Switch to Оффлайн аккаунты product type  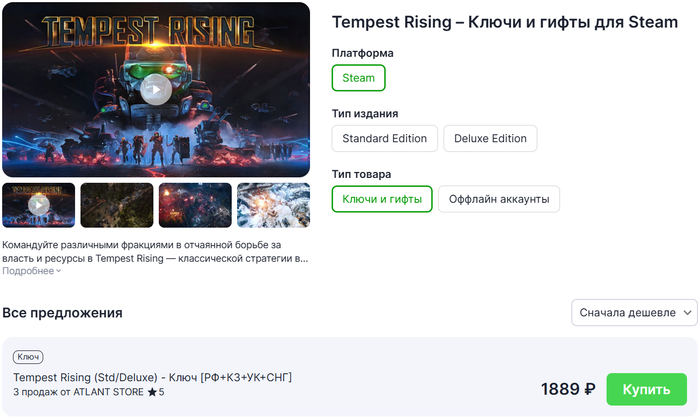pos(498,199)
